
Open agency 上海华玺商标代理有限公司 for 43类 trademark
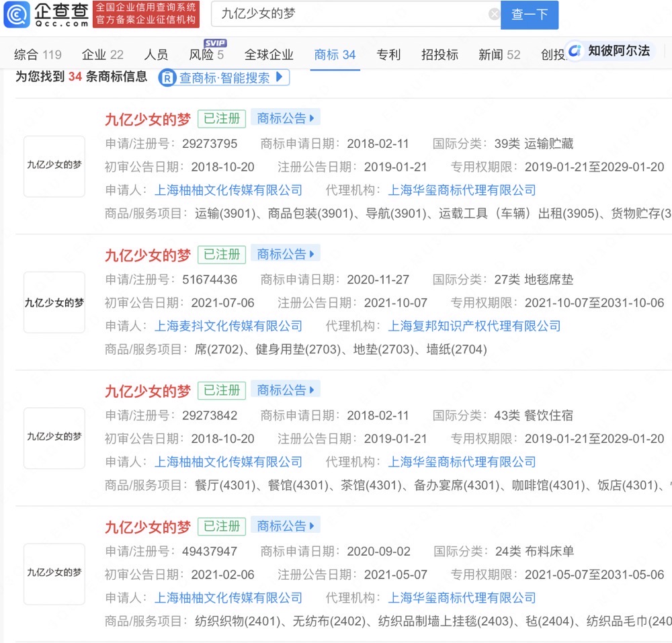pos(462,462)
